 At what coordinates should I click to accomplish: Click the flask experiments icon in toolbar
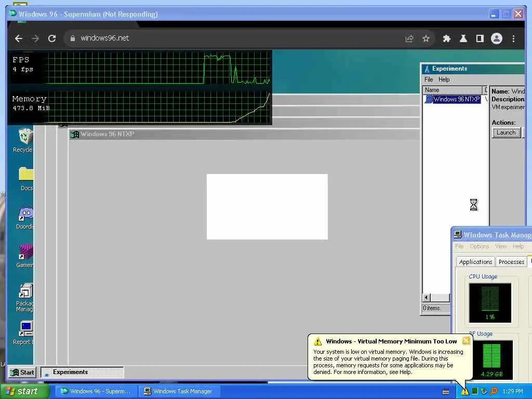463,38
